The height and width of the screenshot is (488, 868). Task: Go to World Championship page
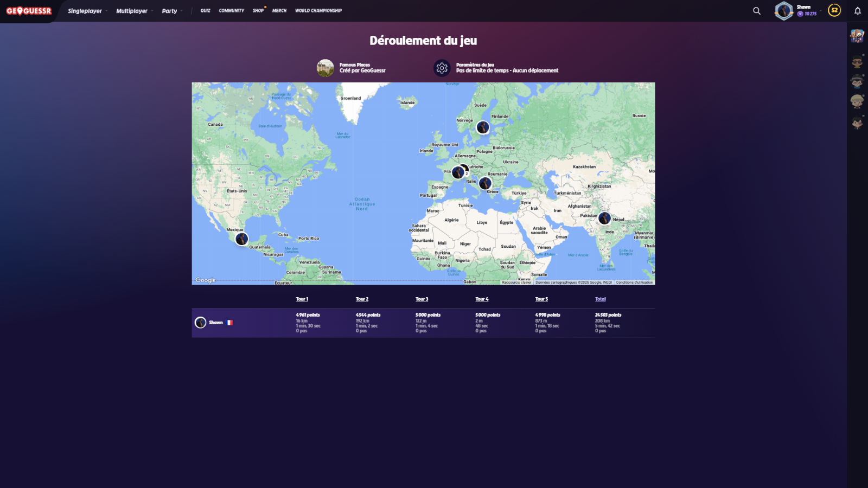pos(318,11)
